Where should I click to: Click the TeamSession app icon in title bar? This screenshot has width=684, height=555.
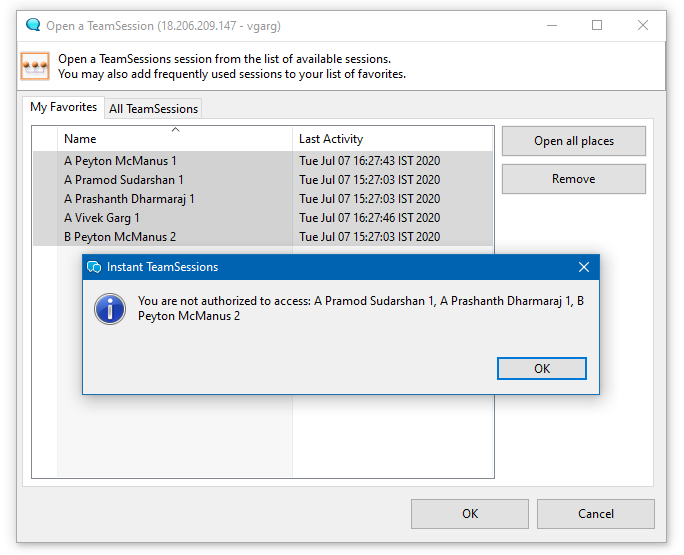pyautogui.click(x=33, y=25)
